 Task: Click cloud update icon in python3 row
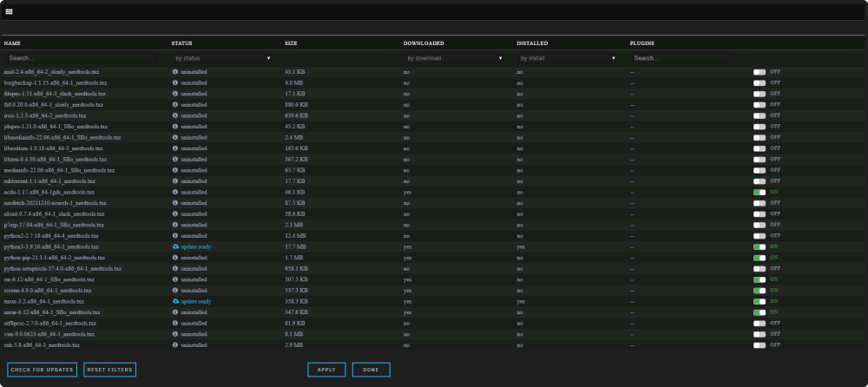pyautogui.click(x=176, y=247)
